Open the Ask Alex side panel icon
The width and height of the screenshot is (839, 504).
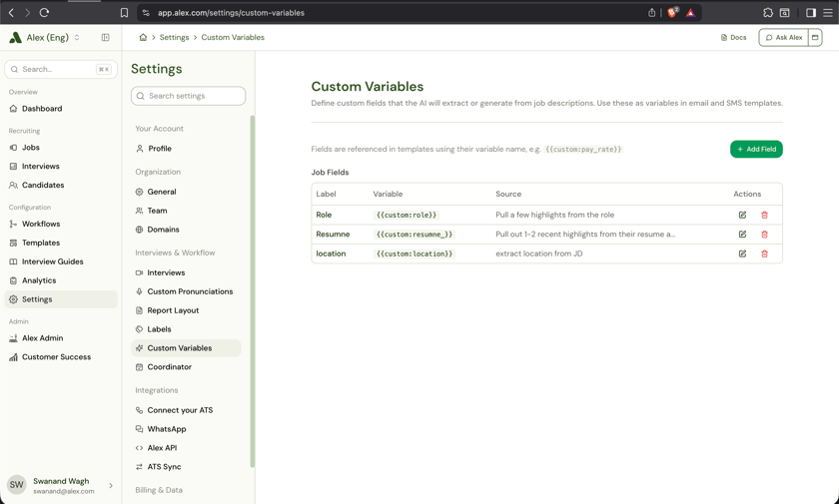tap(815, 37)
